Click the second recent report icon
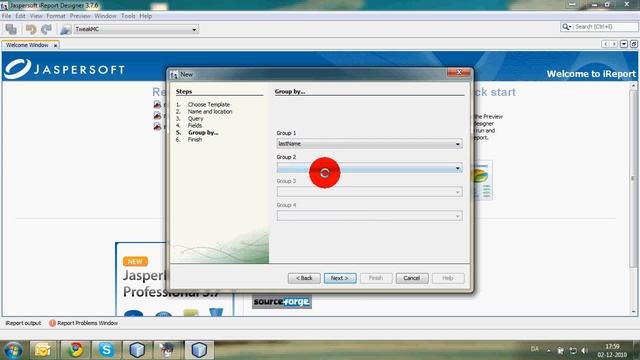Viewport: 640px width, 360px height. click(157, 116)
